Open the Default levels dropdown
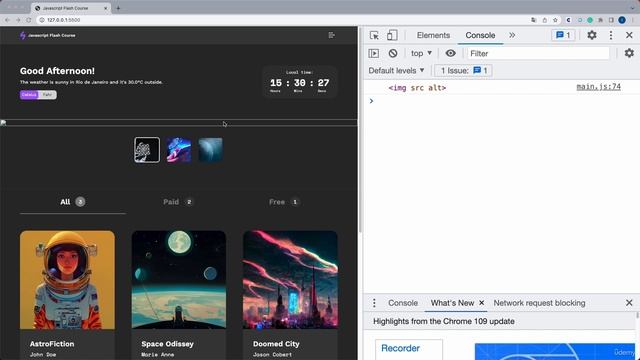640x360 pixels. coord(396,71)
